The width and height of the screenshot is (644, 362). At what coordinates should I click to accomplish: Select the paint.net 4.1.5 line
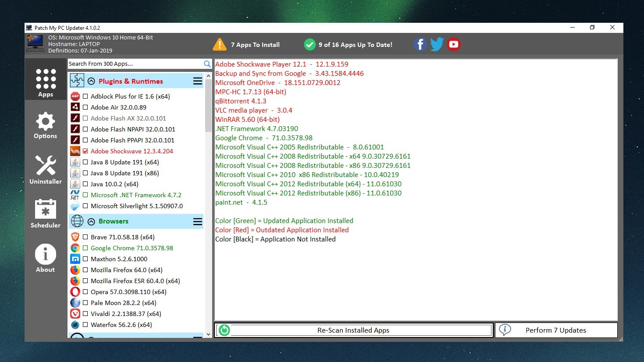241,202
